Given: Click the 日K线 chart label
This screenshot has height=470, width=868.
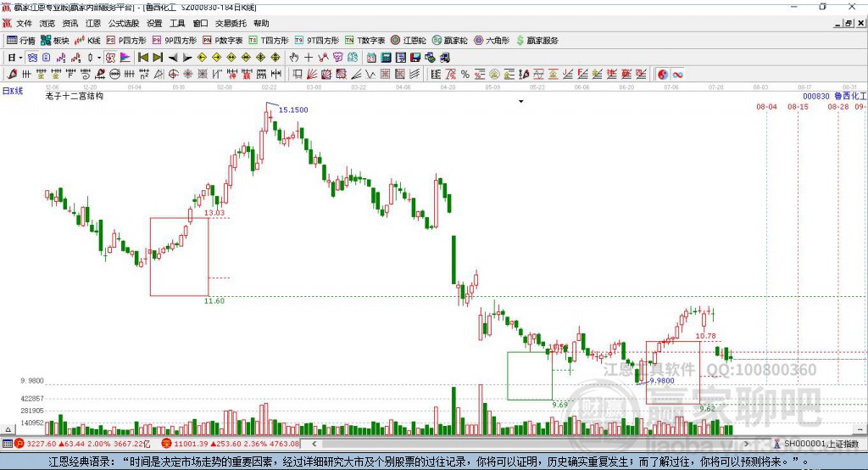Looking at the screenshot, I should [13, 91].
